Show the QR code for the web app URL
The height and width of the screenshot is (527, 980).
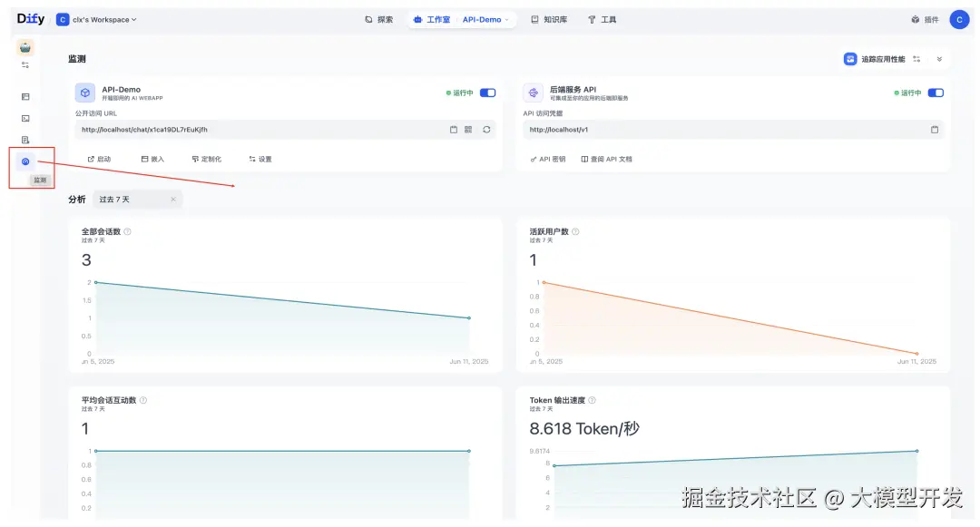468,129
